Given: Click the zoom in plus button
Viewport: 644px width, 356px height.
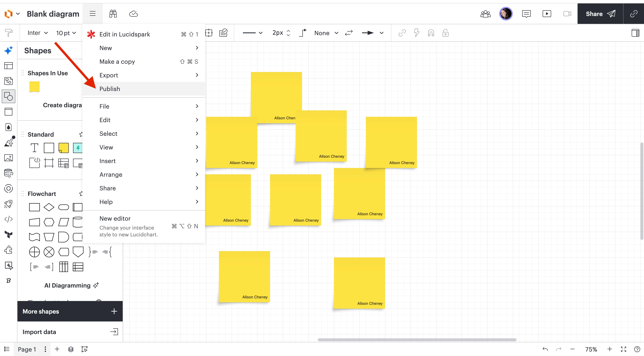Looking at the screenshot, I should 610,349.
